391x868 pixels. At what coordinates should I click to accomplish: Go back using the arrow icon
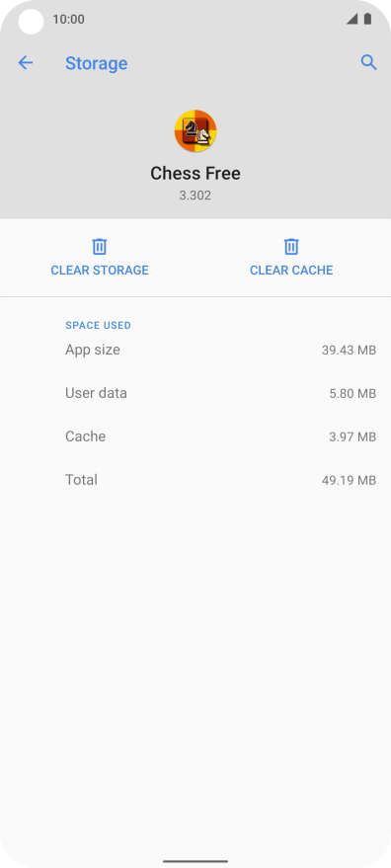26,63
